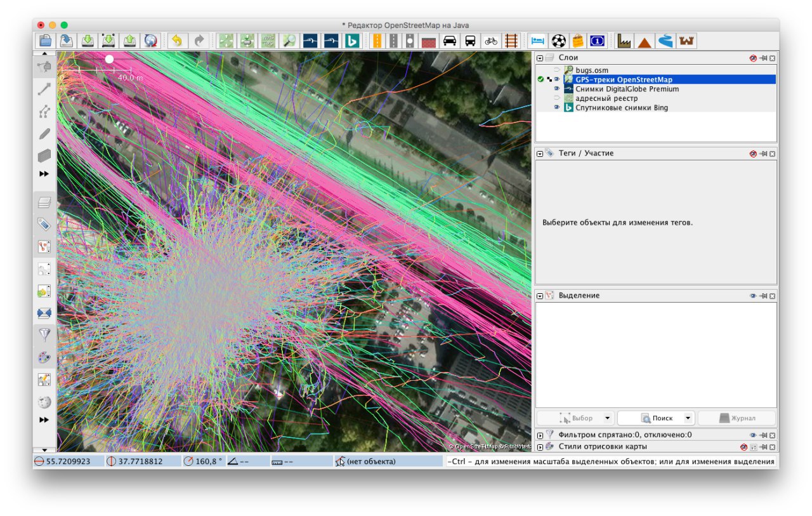
Task: Show the адресный реестр layer
Action: pos(557,98)
